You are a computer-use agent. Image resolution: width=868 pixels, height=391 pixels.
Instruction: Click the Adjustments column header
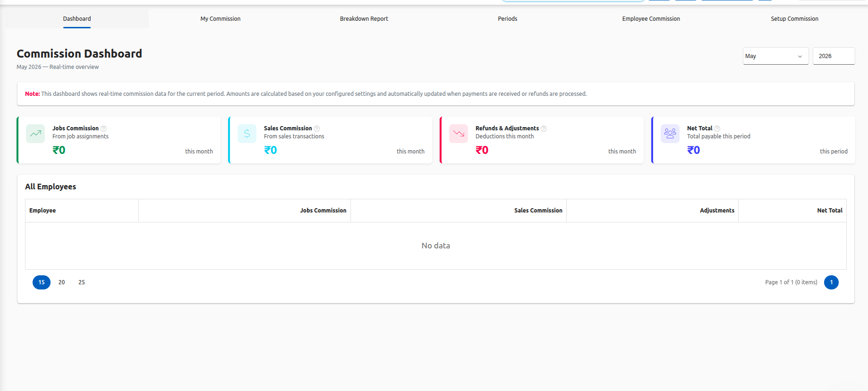(x=653, y=211)
